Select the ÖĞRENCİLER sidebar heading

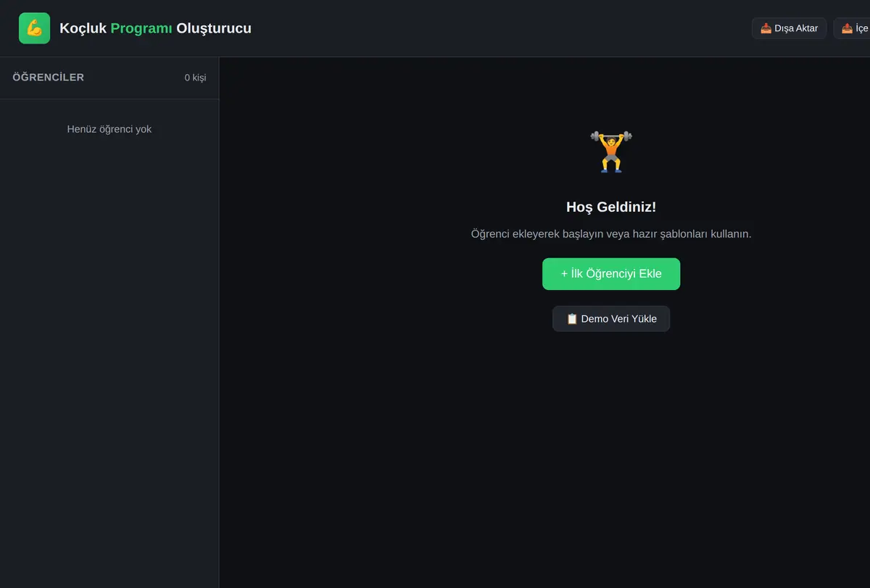[49, 78]
